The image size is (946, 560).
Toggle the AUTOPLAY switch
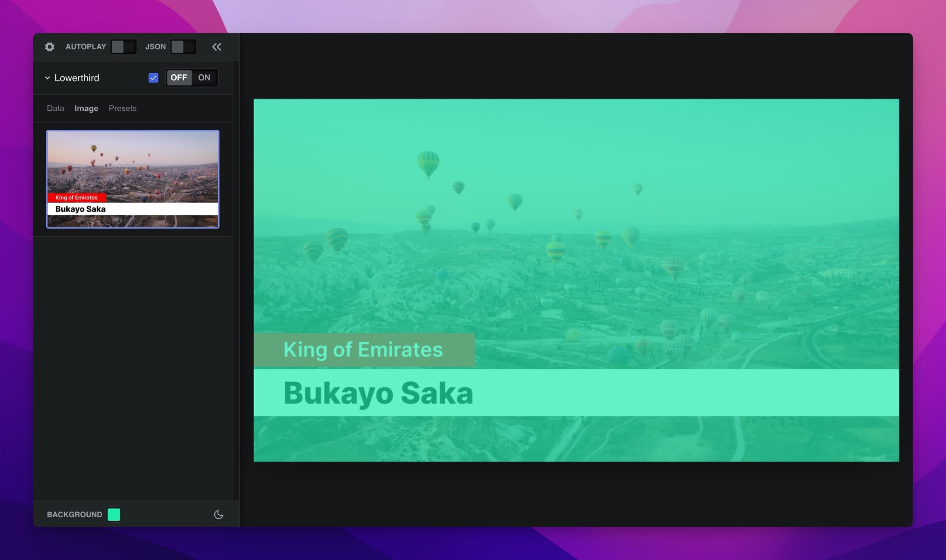click(123, 47)
